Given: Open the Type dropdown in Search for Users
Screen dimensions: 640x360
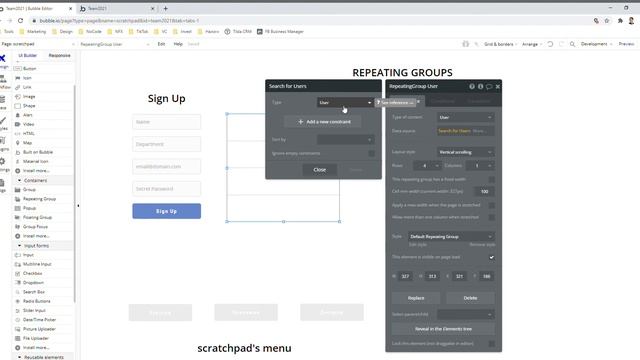Looking at the screenshot, I should 345,102.
